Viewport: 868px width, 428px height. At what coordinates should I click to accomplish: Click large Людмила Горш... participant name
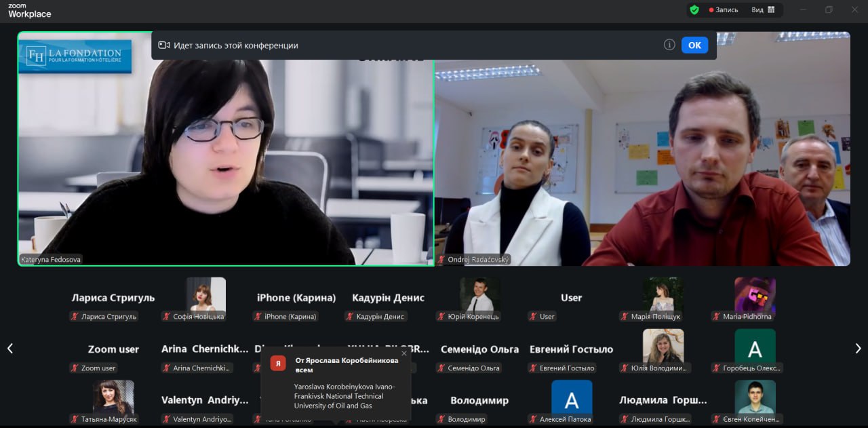pyautogui.click(x=663, y=400)
